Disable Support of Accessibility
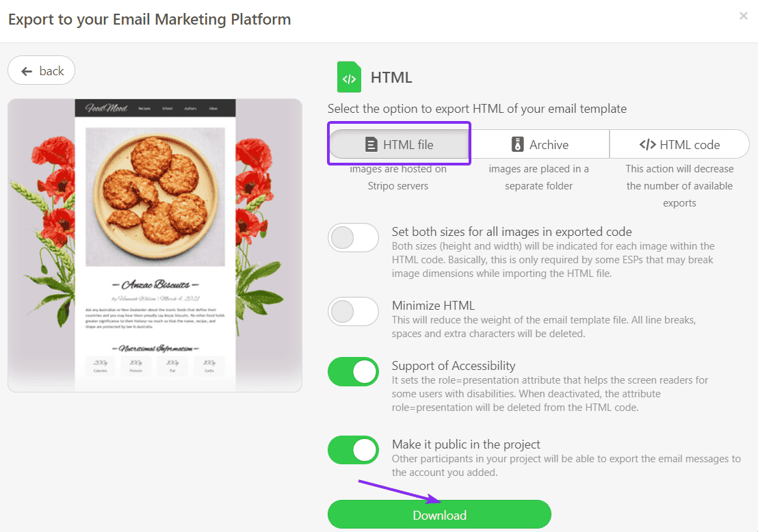The image size is (758, 532). (353, 372)
